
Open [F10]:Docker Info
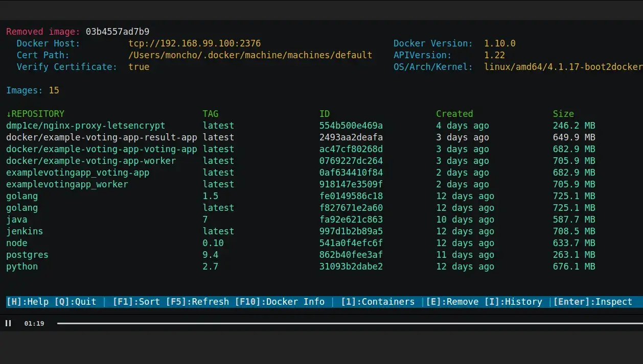click(x=280, y=302)
